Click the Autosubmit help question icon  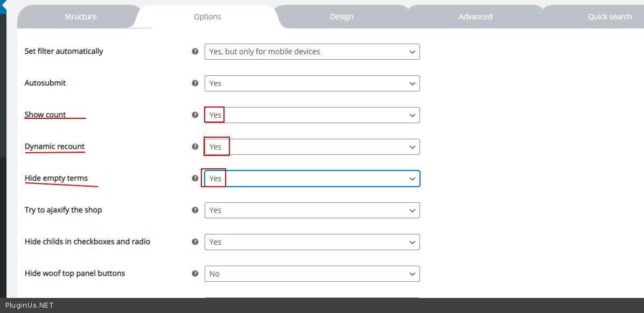(195, 83)
